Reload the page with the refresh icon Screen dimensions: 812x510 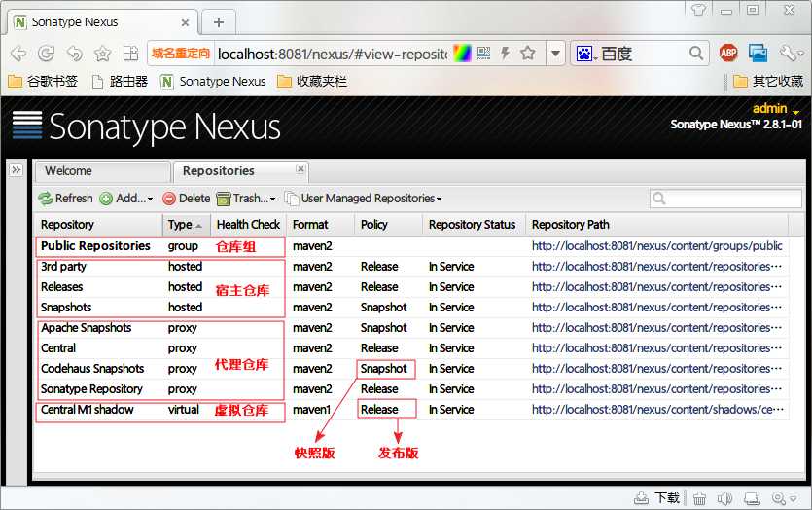(x=46, y=54)
